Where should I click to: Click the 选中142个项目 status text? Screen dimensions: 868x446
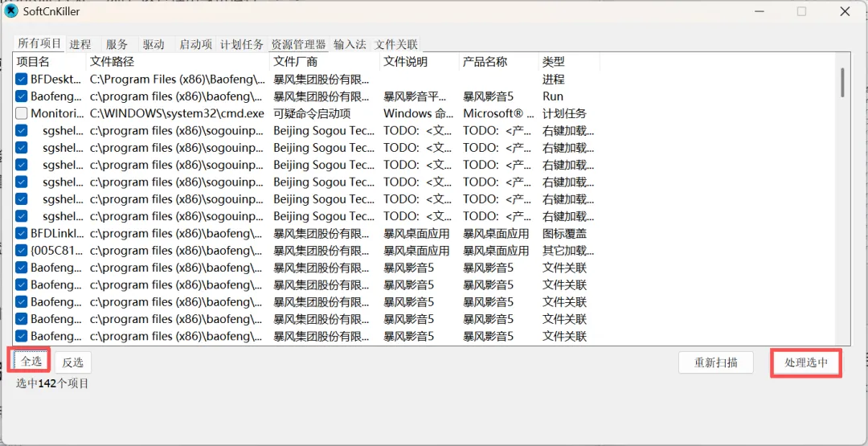(x=52, y=383)
